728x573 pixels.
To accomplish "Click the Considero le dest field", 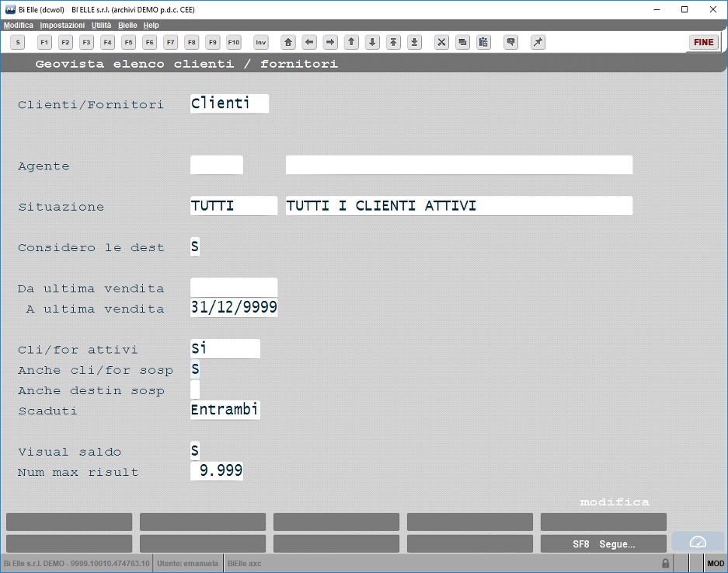I will pyautogui.click(x=195, y=246).
